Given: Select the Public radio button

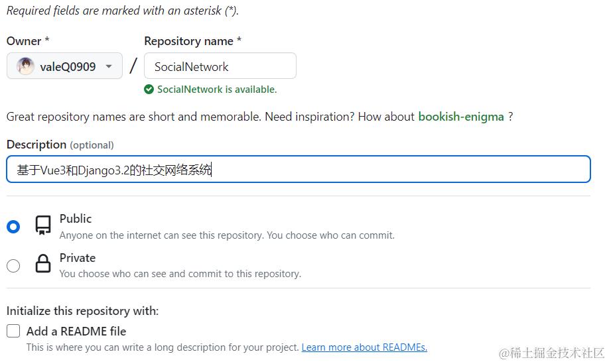Looking at the screenshot, I should coord(13,227).
